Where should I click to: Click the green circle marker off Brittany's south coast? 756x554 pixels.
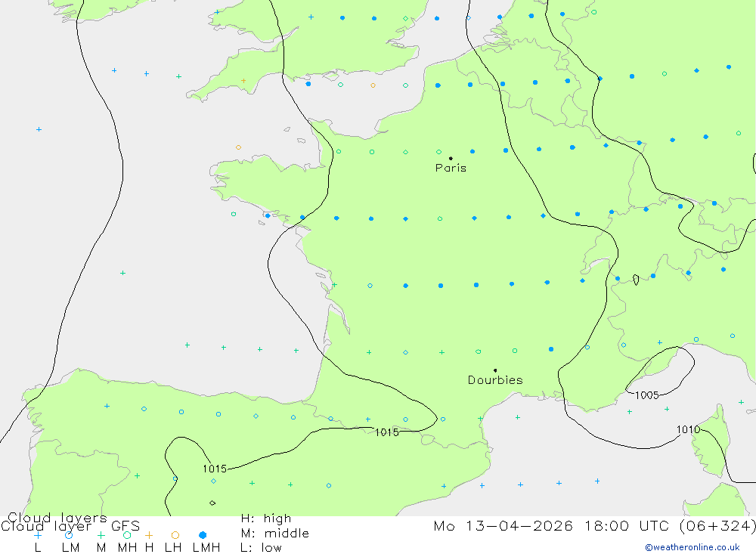[234, 214]
